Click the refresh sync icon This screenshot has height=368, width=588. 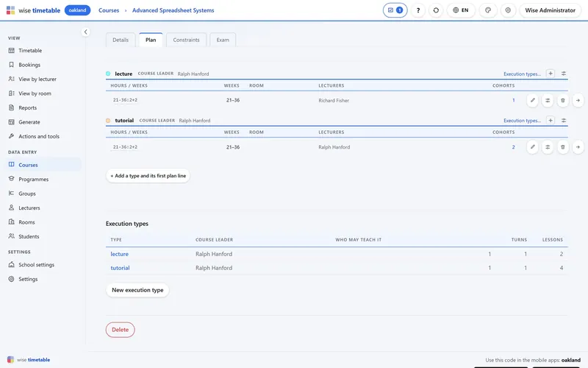click(436, 10)
